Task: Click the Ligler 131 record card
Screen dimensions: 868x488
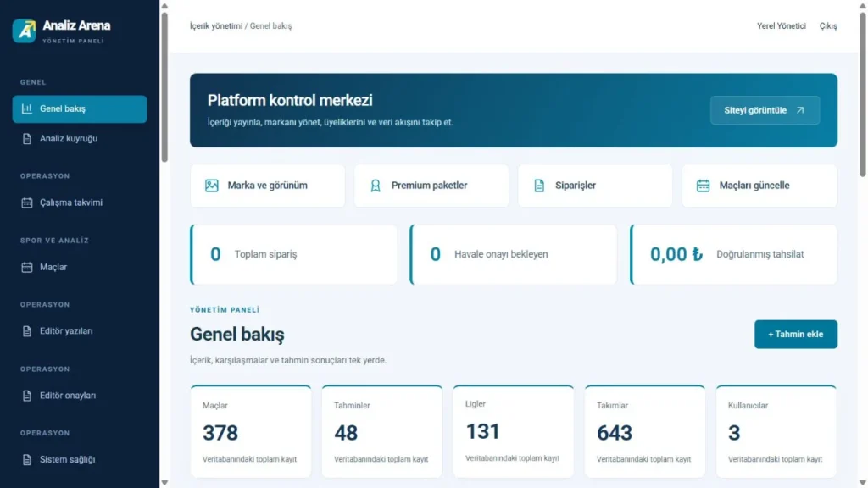Action: (513, 431)
